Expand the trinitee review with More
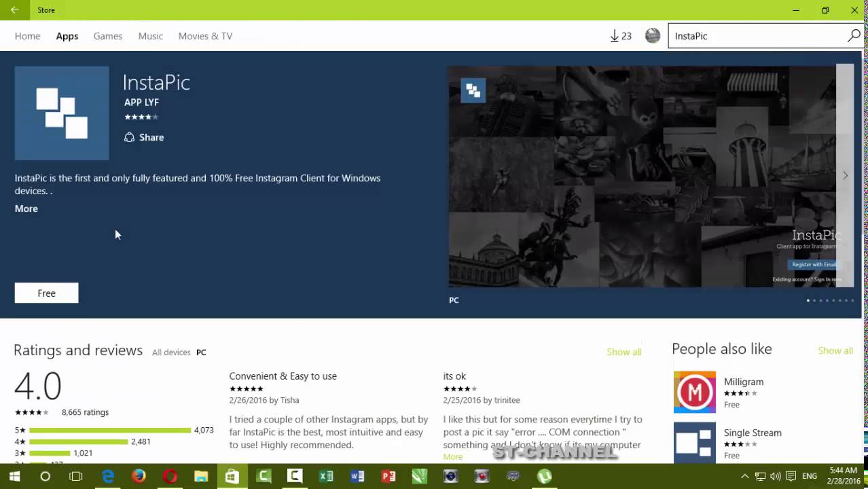The width and height of the screenshot is (868, 489). click(x=453, y=457)
